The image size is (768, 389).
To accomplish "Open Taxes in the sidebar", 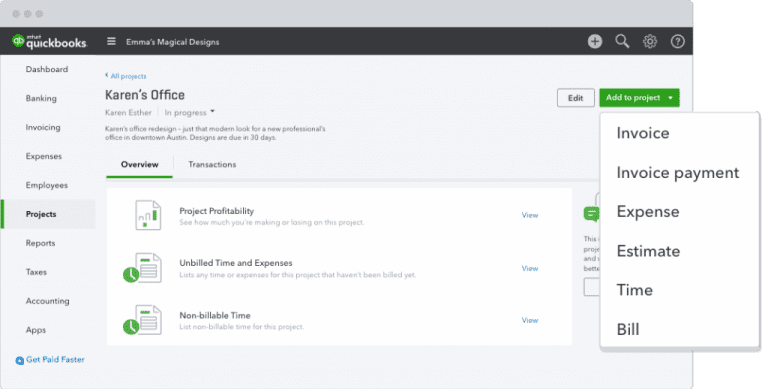I will (x=36, y=272).
